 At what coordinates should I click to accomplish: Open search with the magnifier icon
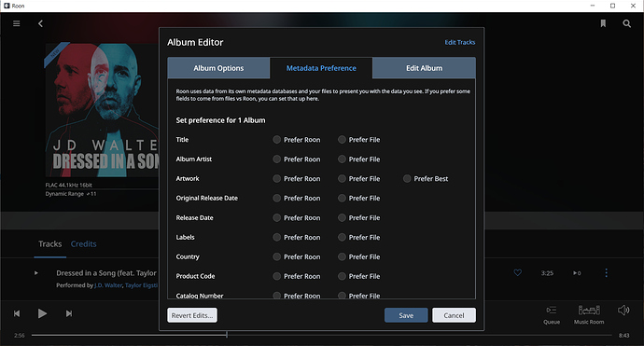click(627, 24)
